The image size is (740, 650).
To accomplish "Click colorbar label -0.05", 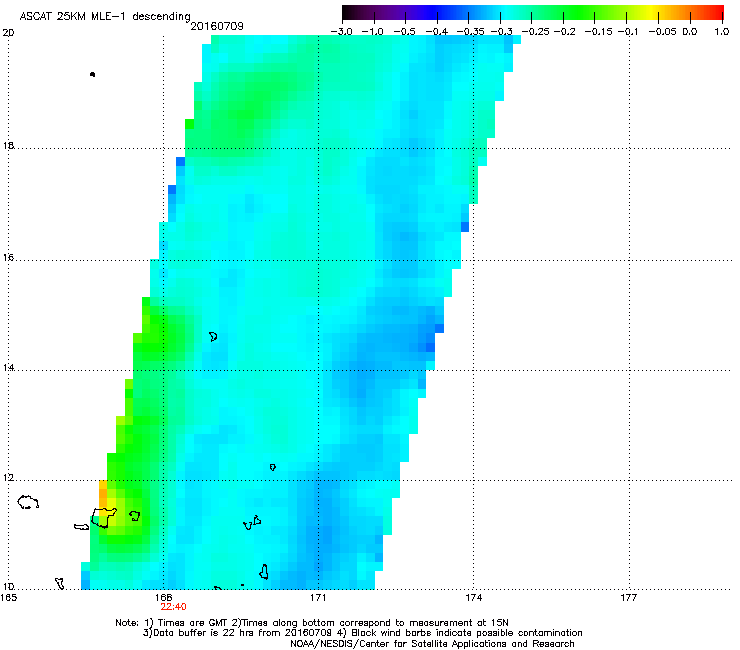I will (663, 32).
